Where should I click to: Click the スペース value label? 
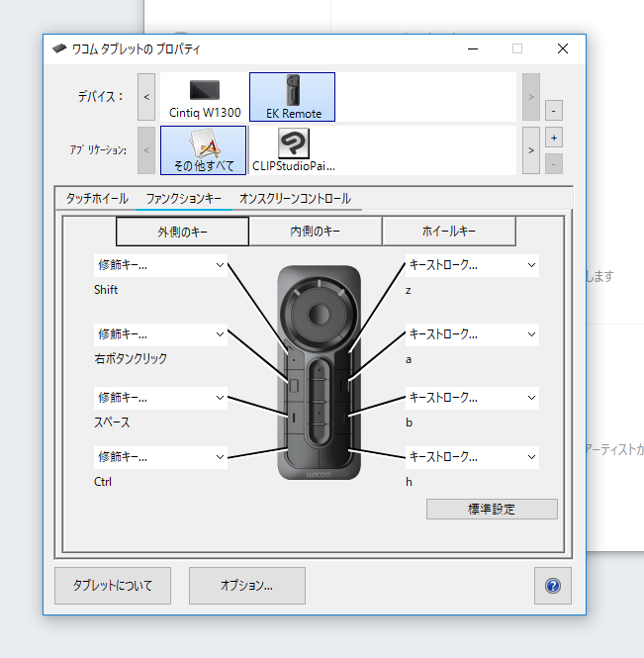pos(112,423)
